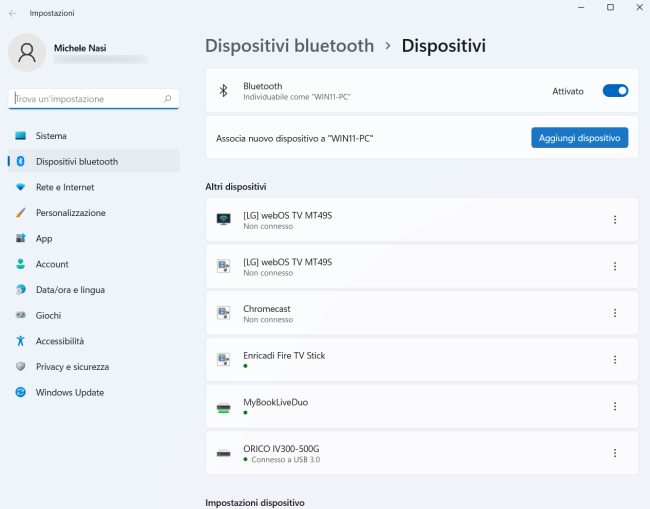This screenshot has width=650, height=509.
Task: Turn off the Bluetooth toggle
Action: (x=615, y=91)
